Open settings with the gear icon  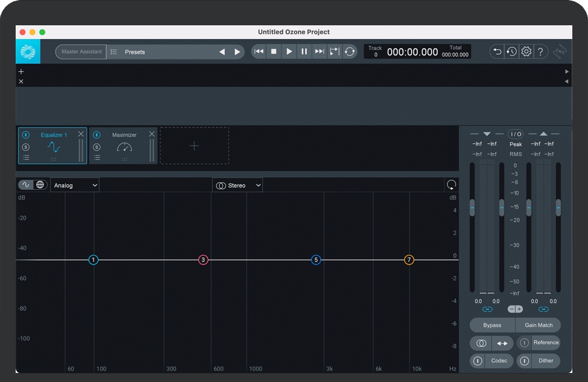point(526,52)
